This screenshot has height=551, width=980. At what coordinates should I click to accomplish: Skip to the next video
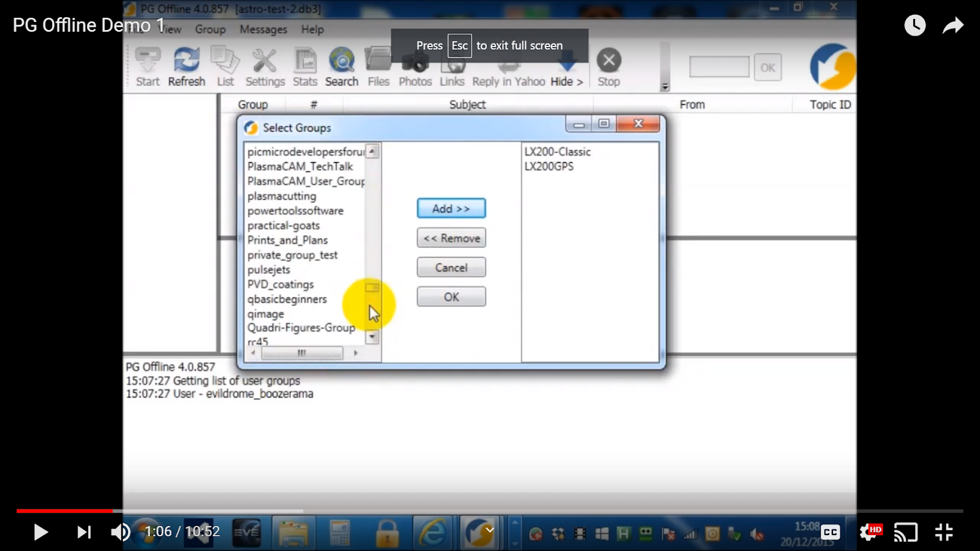pyautogui.click(x=84, y=532)
